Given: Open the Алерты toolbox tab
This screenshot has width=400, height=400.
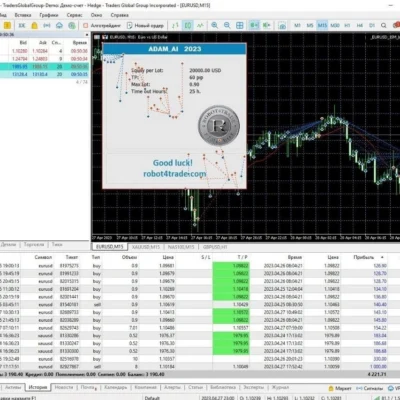Looking at the screenshot, I should (172, 387).
